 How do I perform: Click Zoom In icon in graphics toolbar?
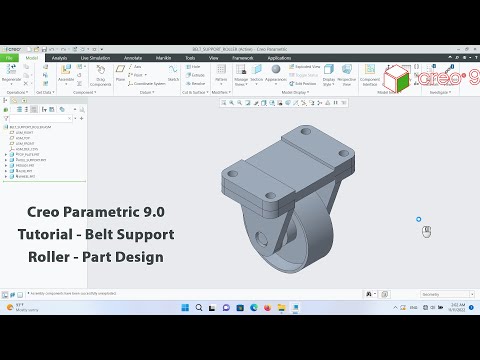pos(232,103)
